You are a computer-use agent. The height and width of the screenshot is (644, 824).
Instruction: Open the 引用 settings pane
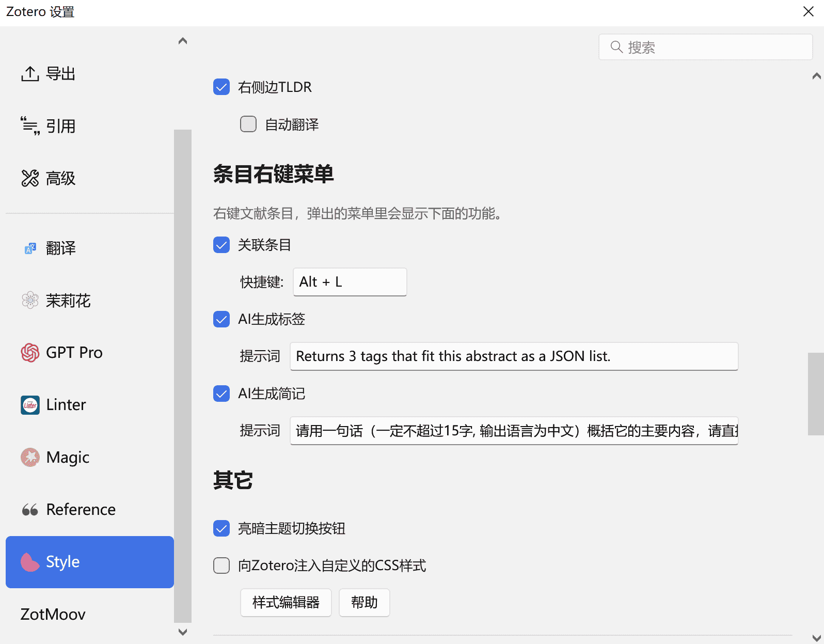[90, 126]
